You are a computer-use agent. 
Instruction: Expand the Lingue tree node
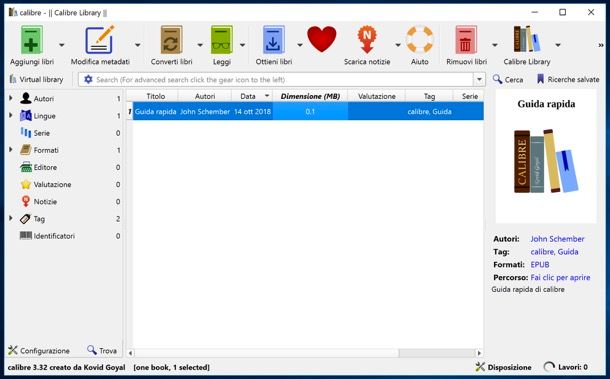(x=11, y=115)
